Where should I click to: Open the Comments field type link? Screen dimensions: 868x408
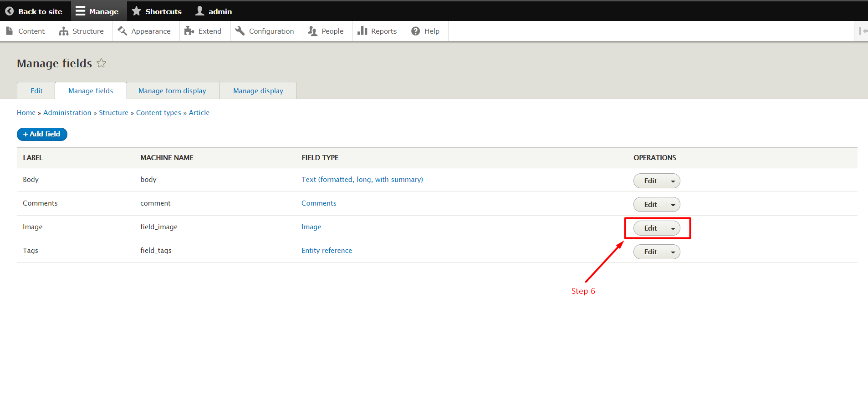319,203
